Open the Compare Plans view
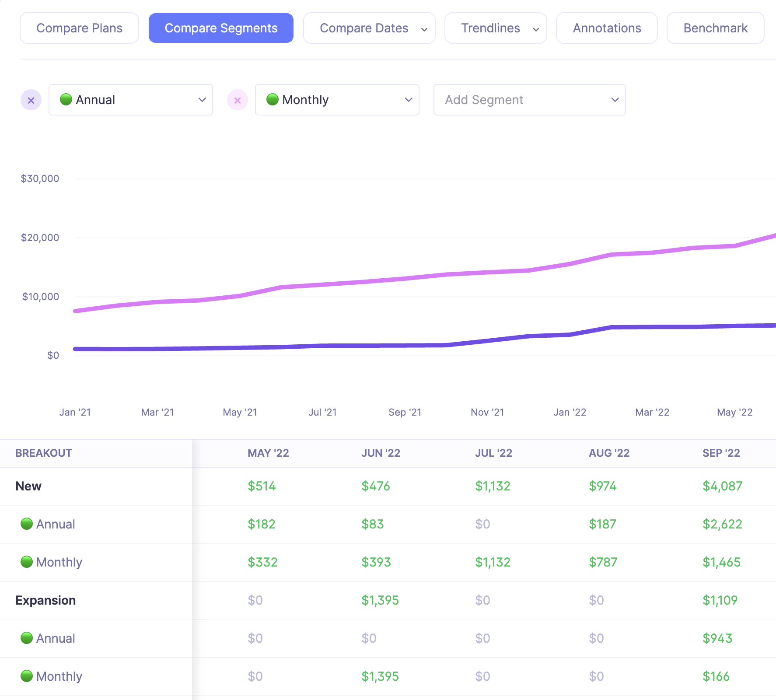This screenshot has height=700, width=776. (79, 28)
